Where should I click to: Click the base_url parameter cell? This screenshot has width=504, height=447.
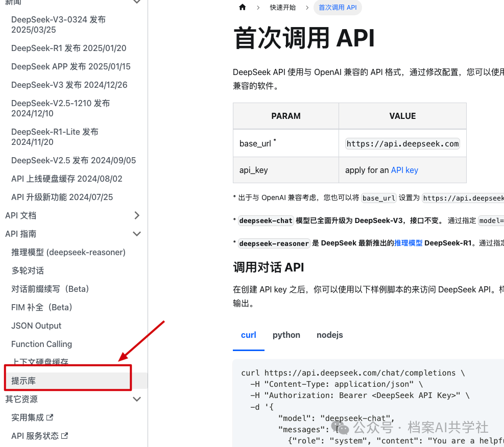286,143
